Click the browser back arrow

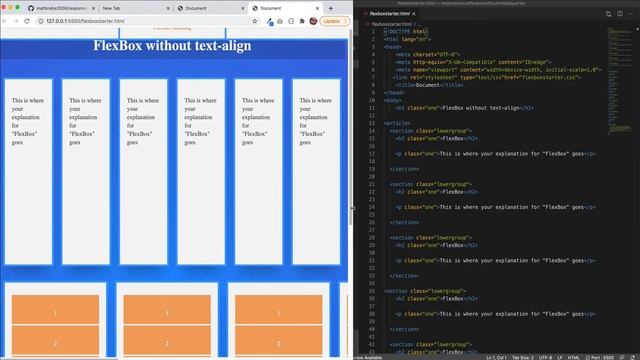[x=5, y=21]
